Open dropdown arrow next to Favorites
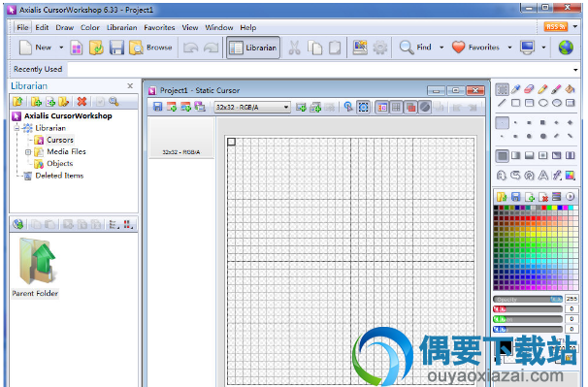Viewport: 588px width, 387px height. tap(509, 48)
